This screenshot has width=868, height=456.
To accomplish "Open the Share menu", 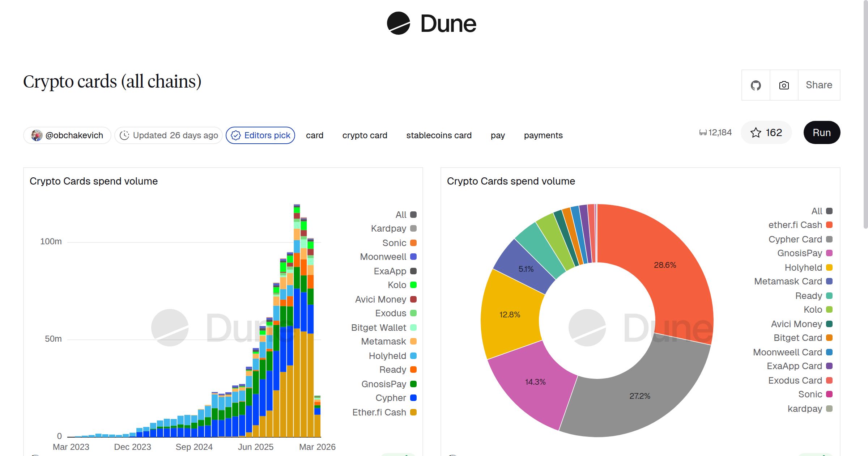I will click(818, 85).
